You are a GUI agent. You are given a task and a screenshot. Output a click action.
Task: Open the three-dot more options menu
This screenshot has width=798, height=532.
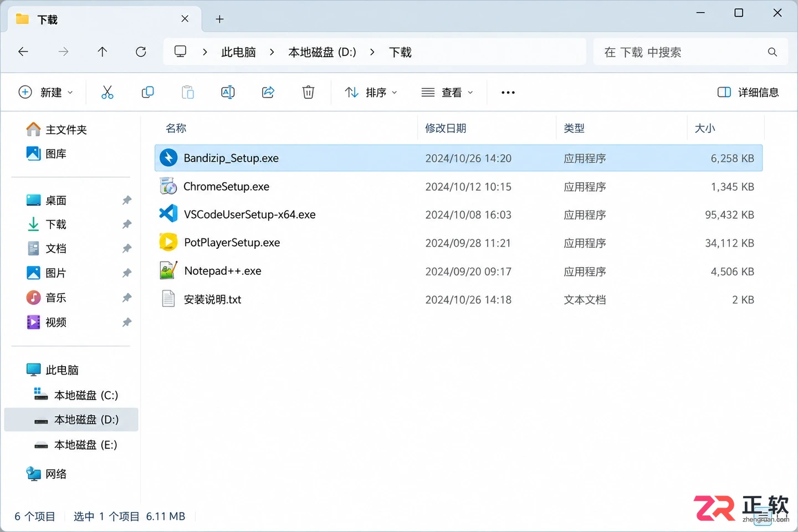tap(508, 93)
